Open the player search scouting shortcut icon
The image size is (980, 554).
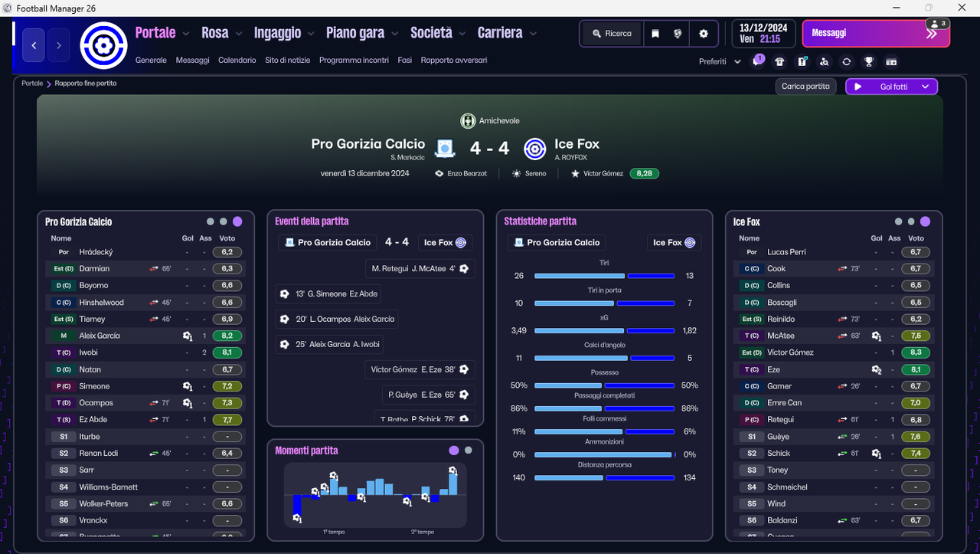pos(824,62)
